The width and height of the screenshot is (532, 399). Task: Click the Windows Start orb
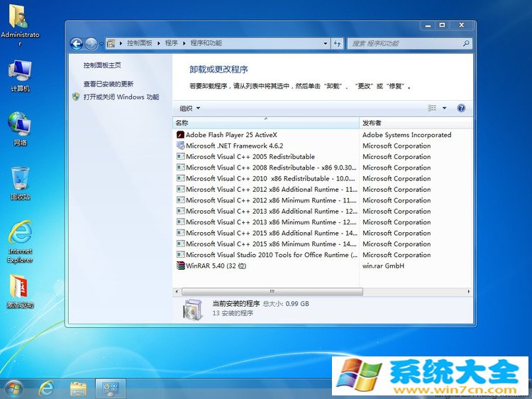pos(13,388)
